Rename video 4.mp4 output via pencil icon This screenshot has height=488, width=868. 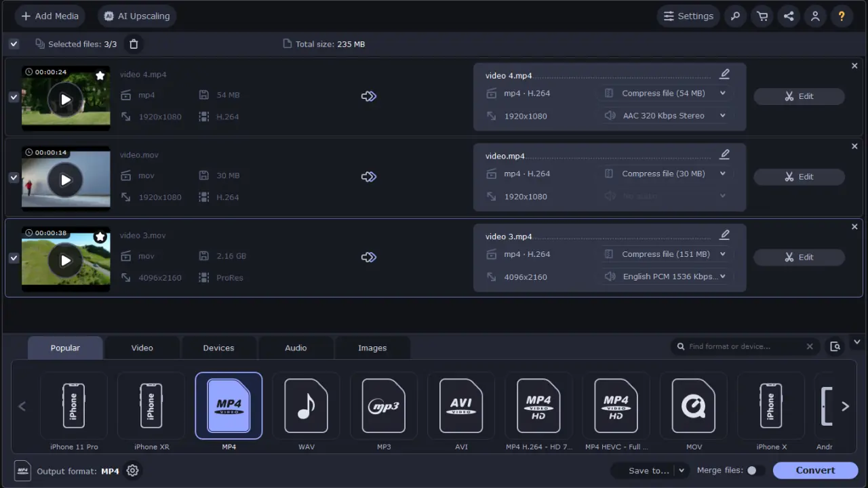click(724, 75)
